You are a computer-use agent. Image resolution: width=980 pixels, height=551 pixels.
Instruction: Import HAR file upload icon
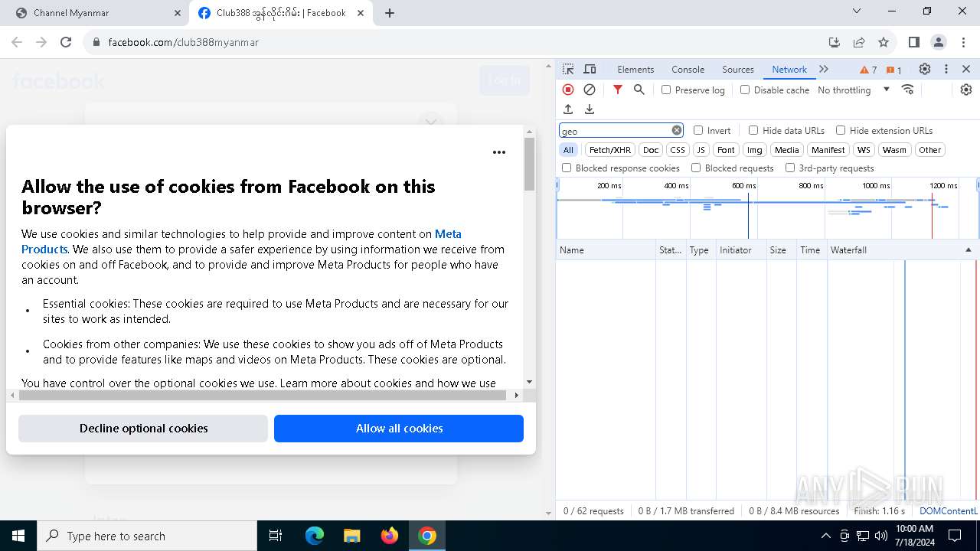(568, 109)
